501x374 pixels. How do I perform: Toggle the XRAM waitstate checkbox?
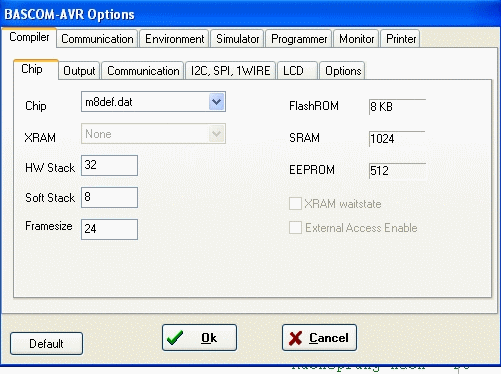tap(295, 203)
